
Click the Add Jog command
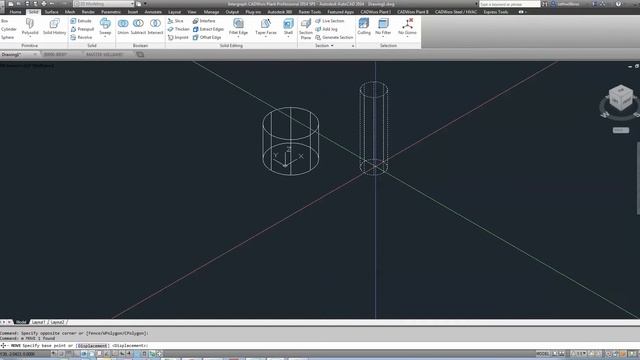point(326,29)
